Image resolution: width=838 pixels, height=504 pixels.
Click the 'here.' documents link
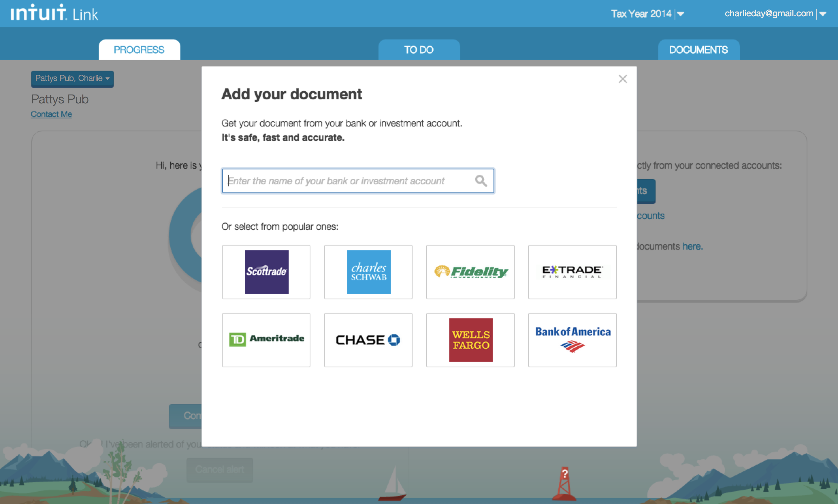[692, 246]
